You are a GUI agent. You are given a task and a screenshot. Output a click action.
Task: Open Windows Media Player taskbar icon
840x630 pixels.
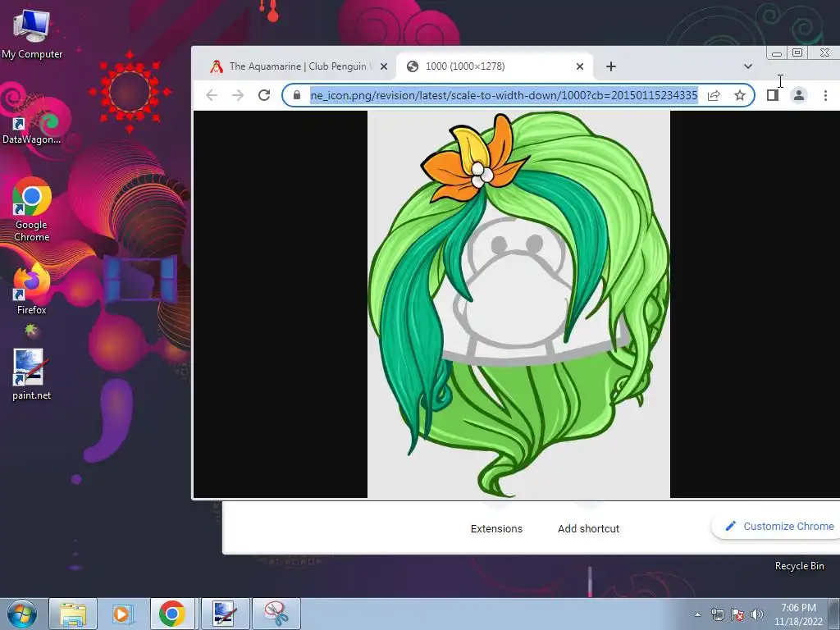pyautogui.click(x=122, y=614)
